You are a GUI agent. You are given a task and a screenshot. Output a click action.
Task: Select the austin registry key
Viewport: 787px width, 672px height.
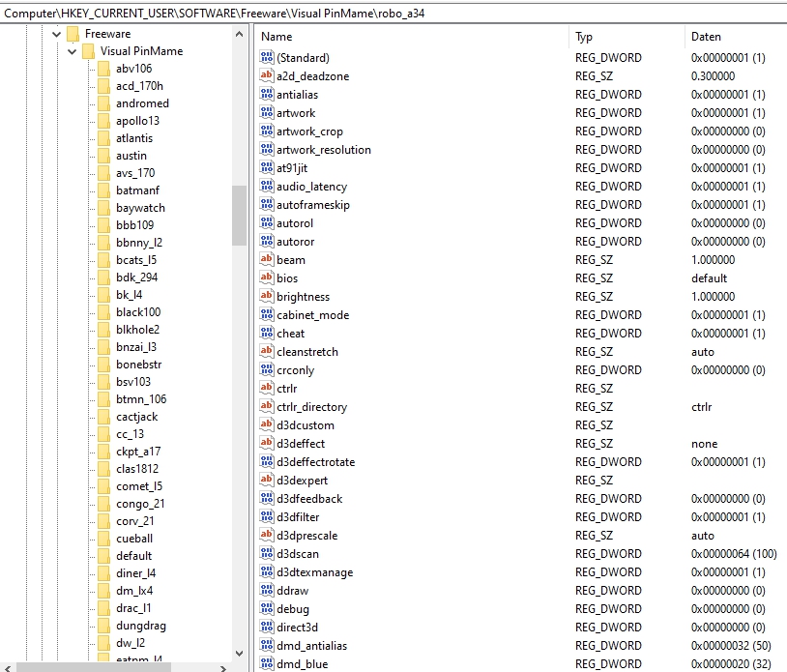(x=131, y=156)
